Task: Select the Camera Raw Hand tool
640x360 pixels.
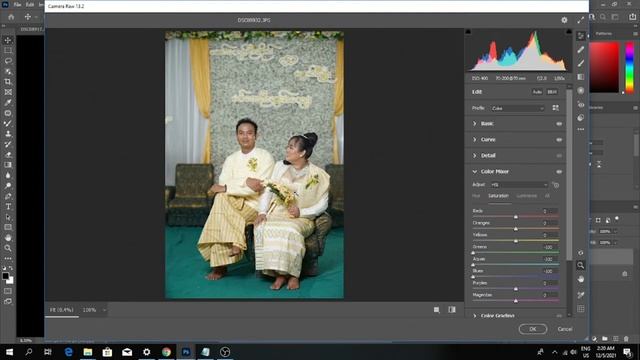Action: pyautogui.click(x=581, y=280)
